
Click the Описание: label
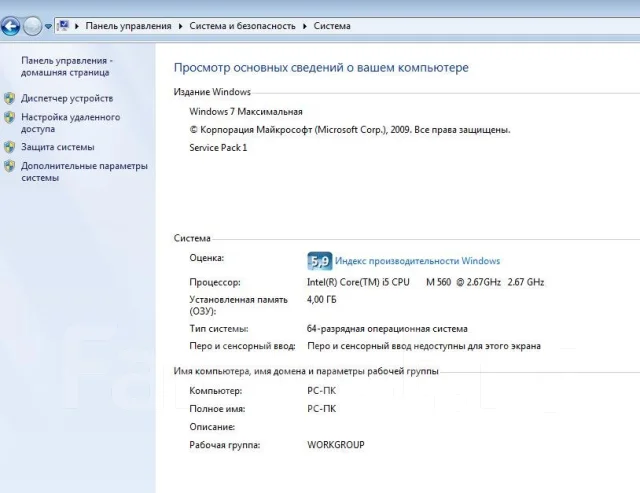click(212, 427)
